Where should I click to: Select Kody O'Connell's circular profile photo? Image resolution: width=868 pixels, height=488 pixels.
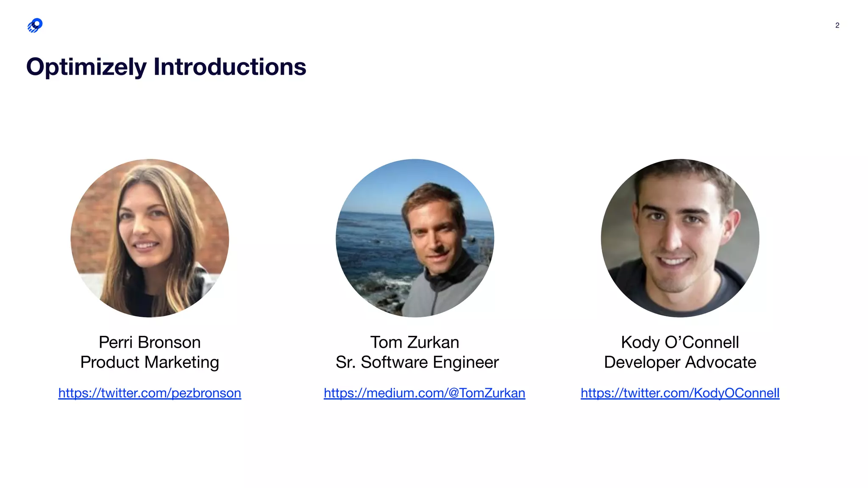coord(680,238)
